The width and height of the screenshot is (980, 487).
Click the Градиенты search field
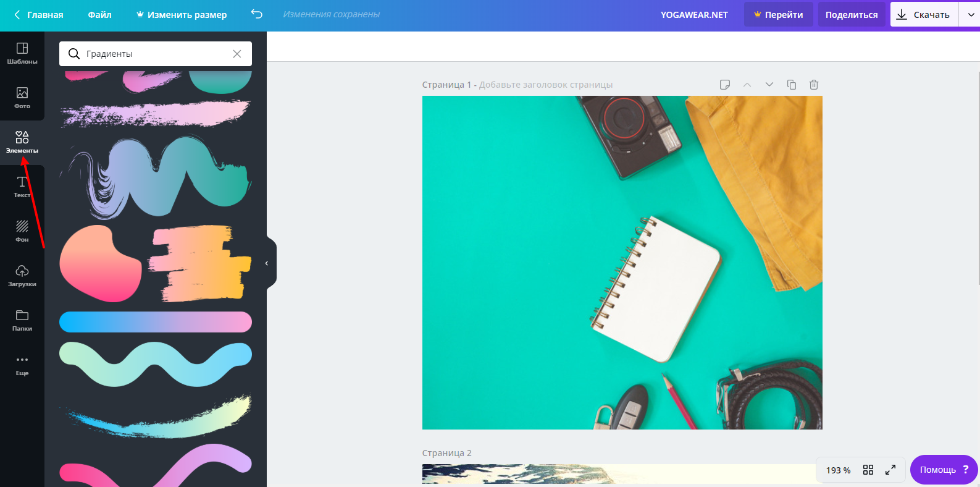tap(156, 54)
